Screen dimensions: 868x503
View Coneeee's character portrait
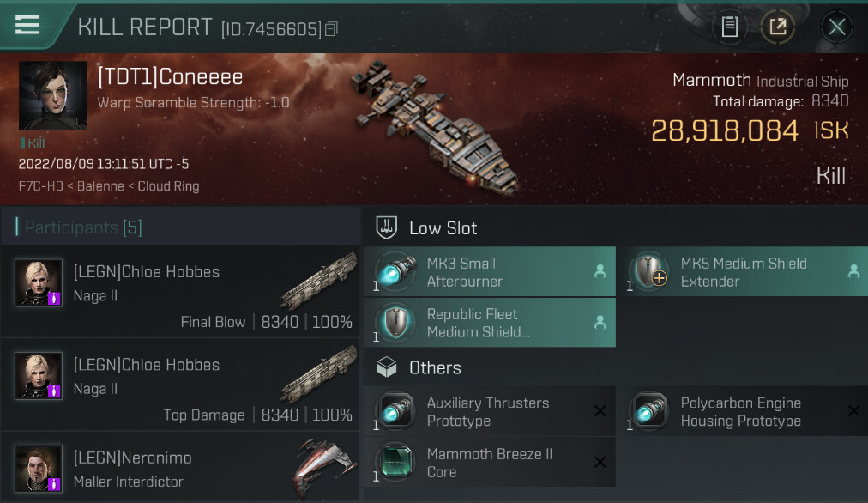tap(53, 95)
